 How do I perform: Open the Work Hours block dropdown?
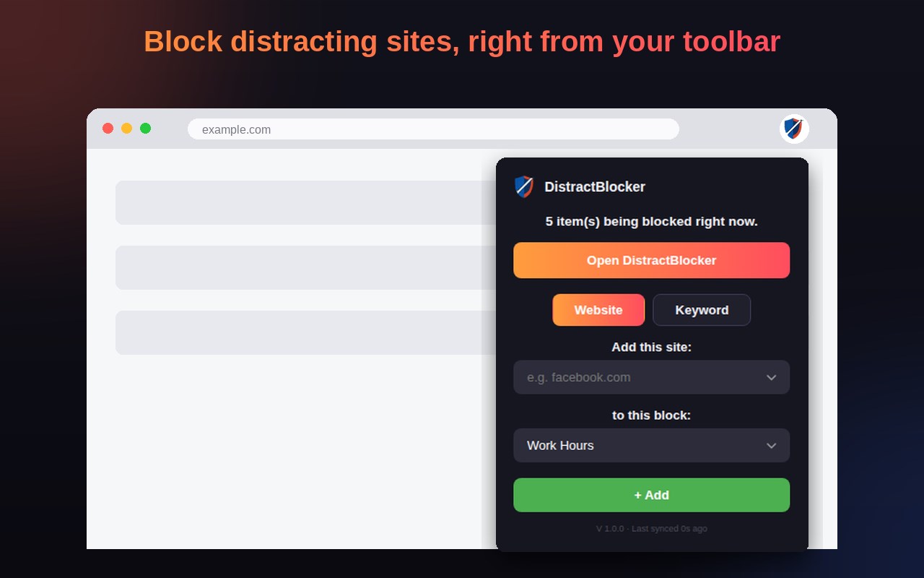(651, 445)
